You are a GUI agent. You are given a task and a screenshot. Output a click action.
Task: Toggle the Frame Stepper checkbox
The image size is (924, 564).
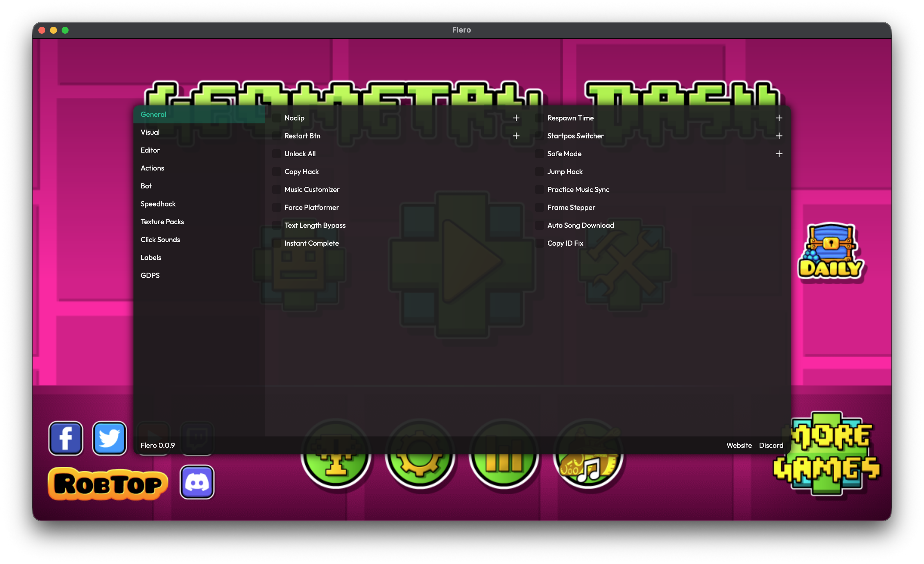(x=540, y=208)
